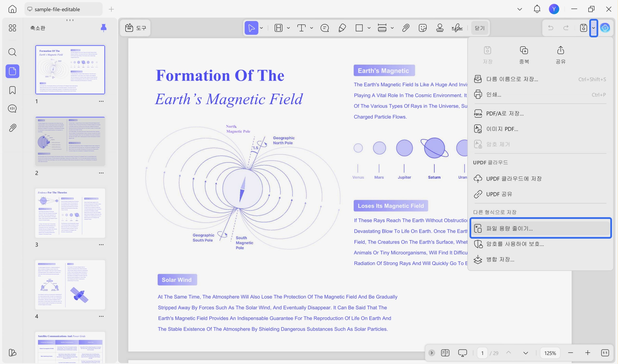Choose UPDF 클라우드에 저장 menu item
The width and height of the screenshot is (618, 364).
(x=540, y=179)
